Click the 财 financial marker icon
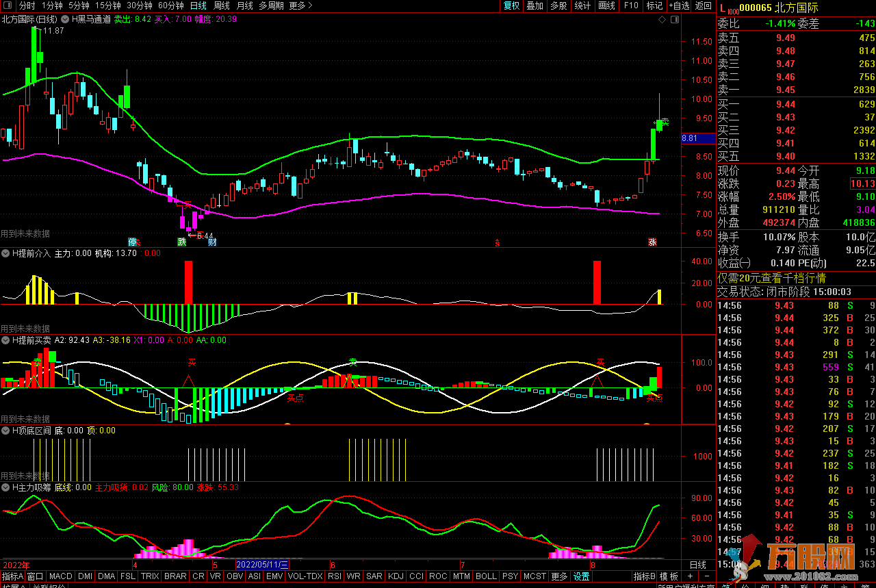The height and width of the screenshot is (588, 876). pyautogui.click(x=212, y=242)
